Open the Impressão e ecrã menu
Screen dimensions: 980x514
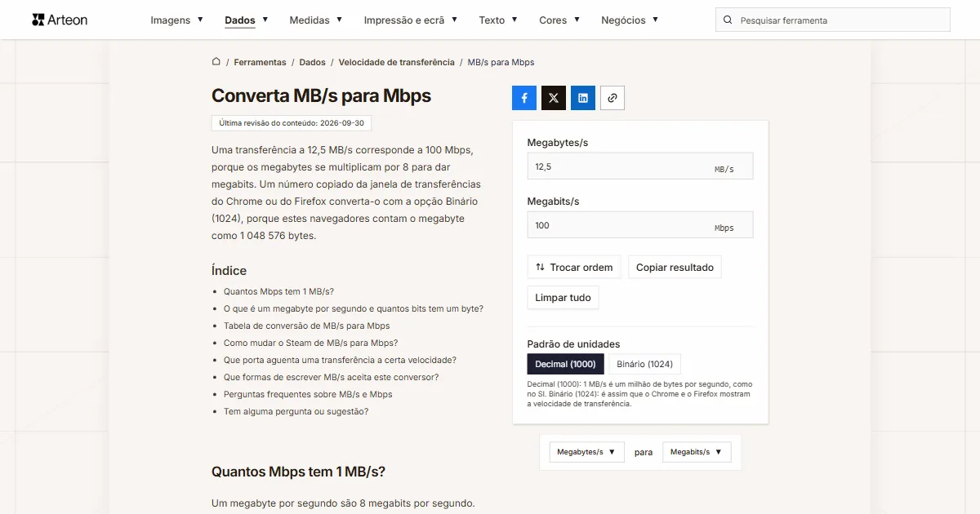pyautogui.click(x=411, y=20)
